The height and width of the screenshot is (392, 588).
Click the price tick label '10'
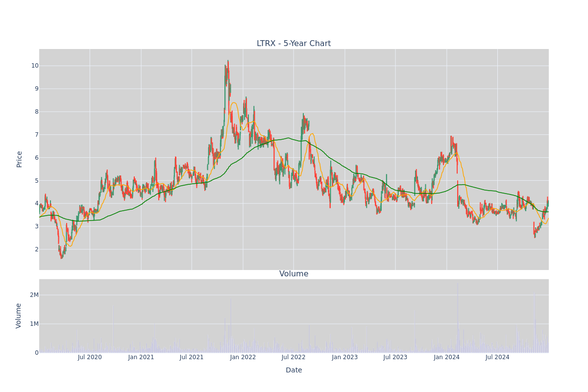pos(35,66)
